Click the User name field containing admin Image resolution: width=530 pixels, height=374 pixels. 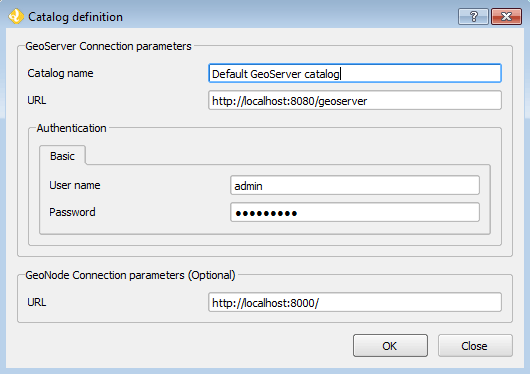[x=355, y=185]
